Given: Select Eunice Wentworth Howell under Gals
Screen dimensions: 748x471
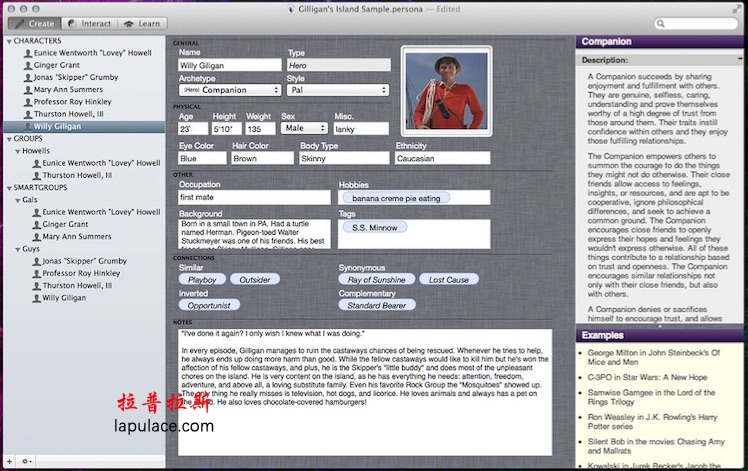Looking at the screenshot, I should coord(101,212).
